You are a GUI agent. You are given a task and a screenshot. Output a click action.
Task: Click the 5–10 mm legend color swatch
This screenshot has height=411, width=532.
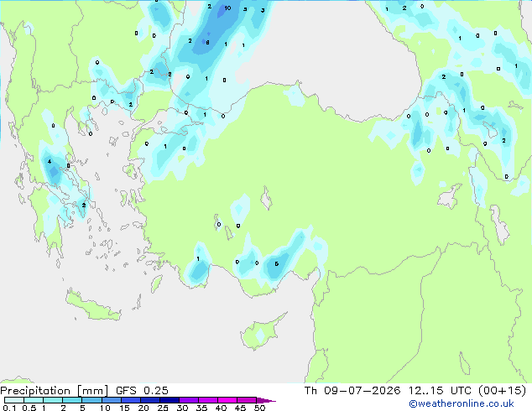click(x=91, y=400)
